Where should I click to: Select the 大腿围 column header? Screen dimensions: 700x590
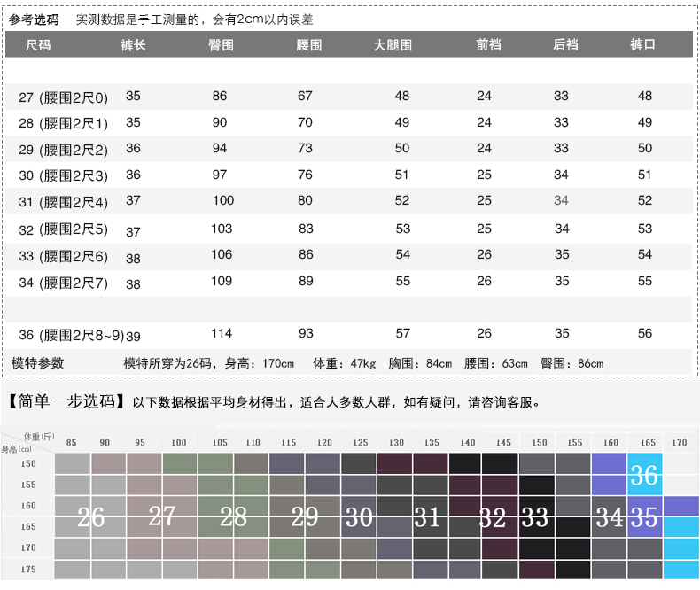[393, 45]
